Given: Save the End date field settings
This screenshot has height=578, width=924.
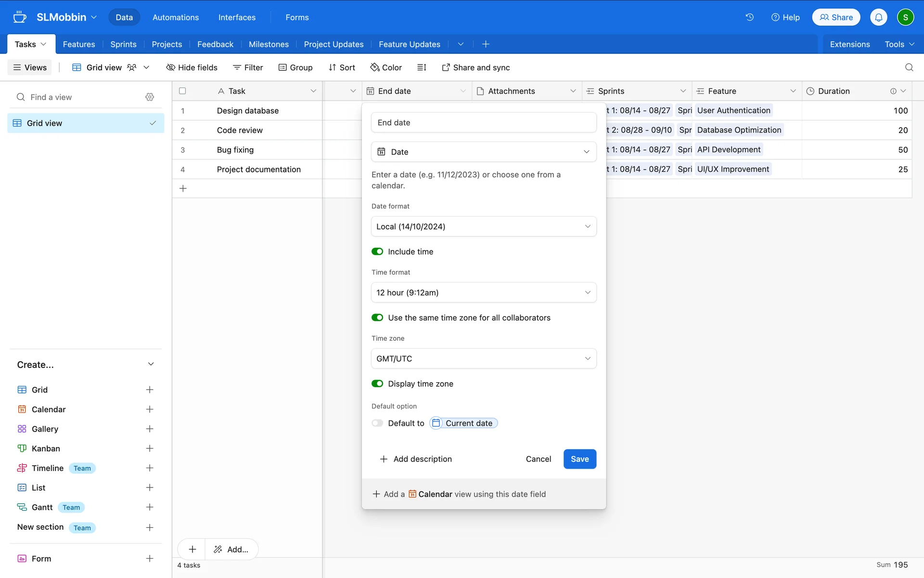Looking at the screenshot, I should pyautogui.click(x=579, y=459).
